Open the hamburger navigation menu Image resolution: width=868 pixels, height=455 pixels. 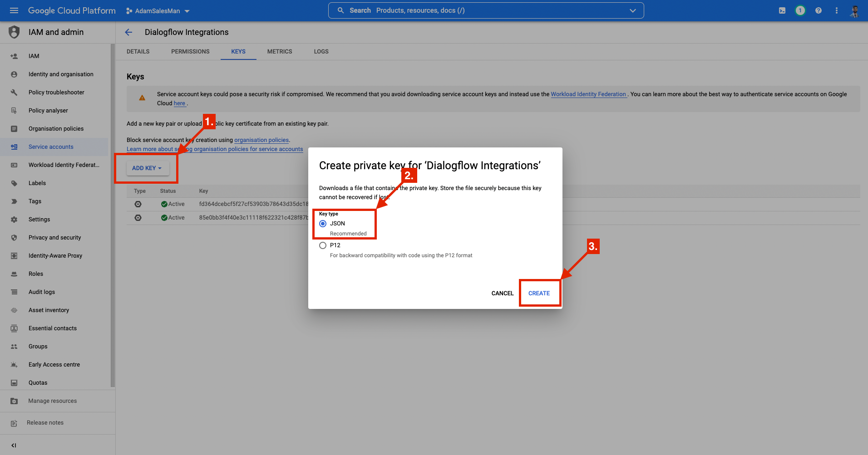coord(14,10)
